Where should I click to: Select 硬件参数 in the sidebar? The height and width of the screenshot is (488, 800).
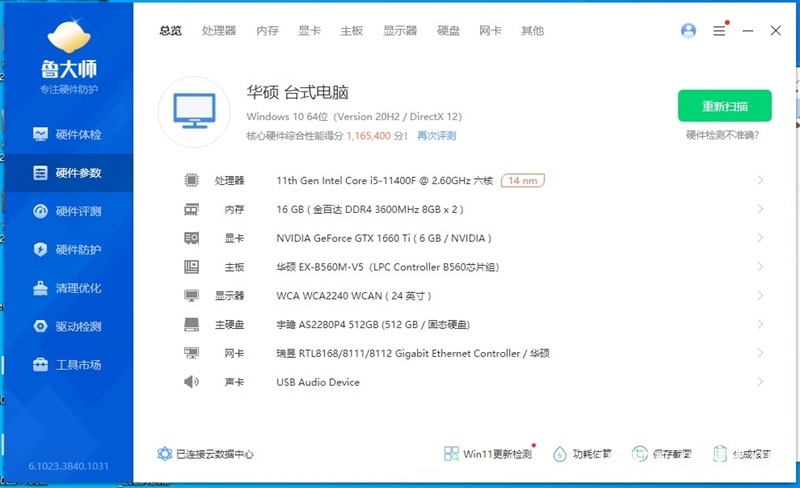coord(68,173)
